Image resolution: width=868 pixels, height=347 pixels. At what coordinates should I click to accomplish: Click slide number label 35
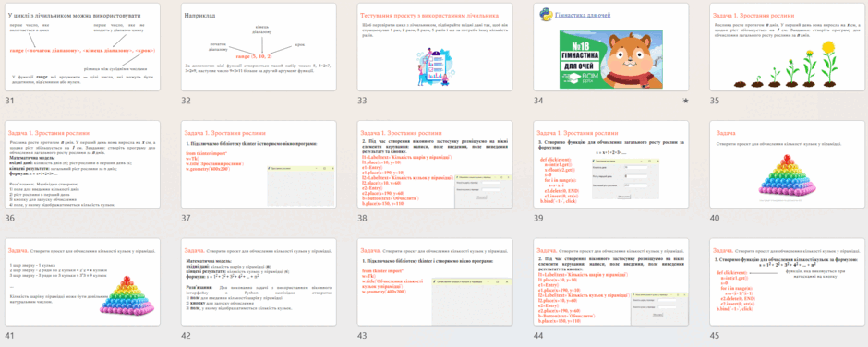tap(715, 101)
